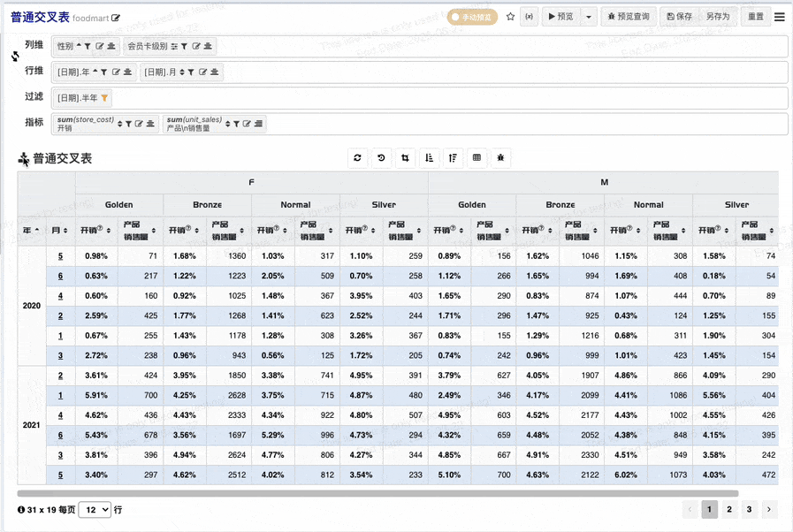Go to next page with the chevron

point(769,509)
